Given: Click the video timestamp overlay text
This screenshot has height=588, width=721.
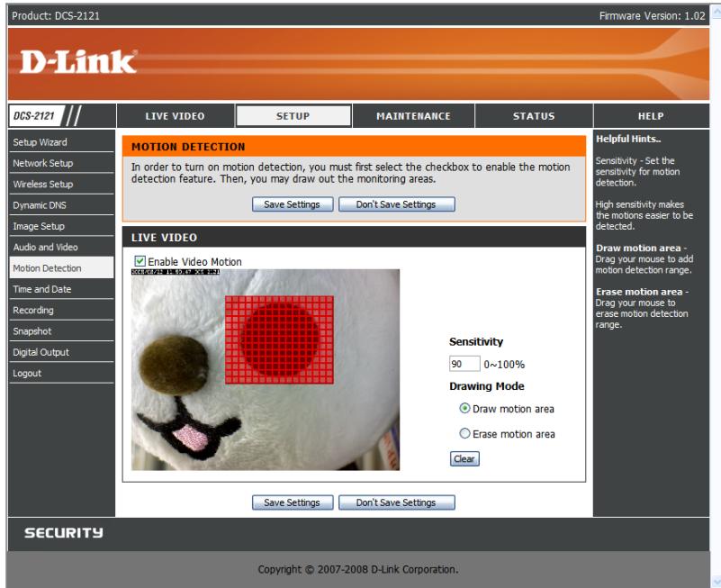Looking at the screenshot, I should click(176, 272).
